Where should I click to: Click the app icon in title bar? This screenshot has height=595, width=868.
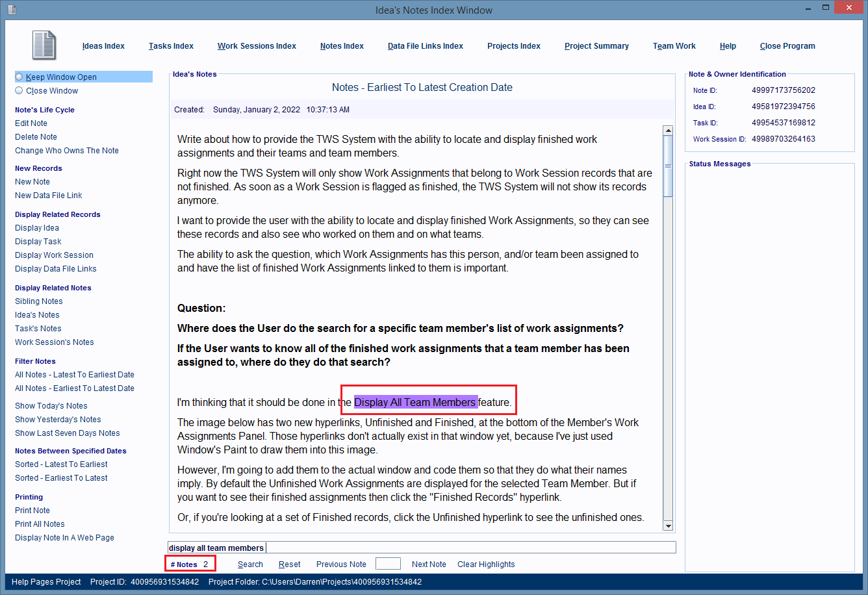click(x=11, y=10)
